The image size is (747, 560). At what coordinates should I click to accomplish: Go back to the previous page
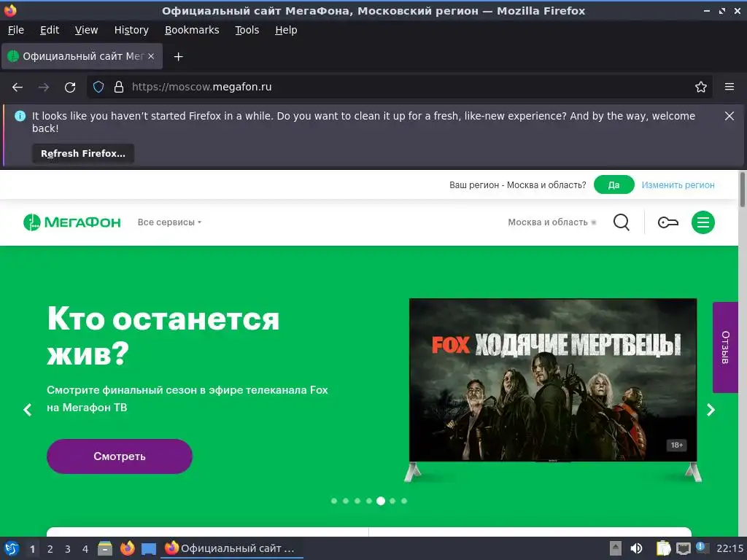(18, 87)
